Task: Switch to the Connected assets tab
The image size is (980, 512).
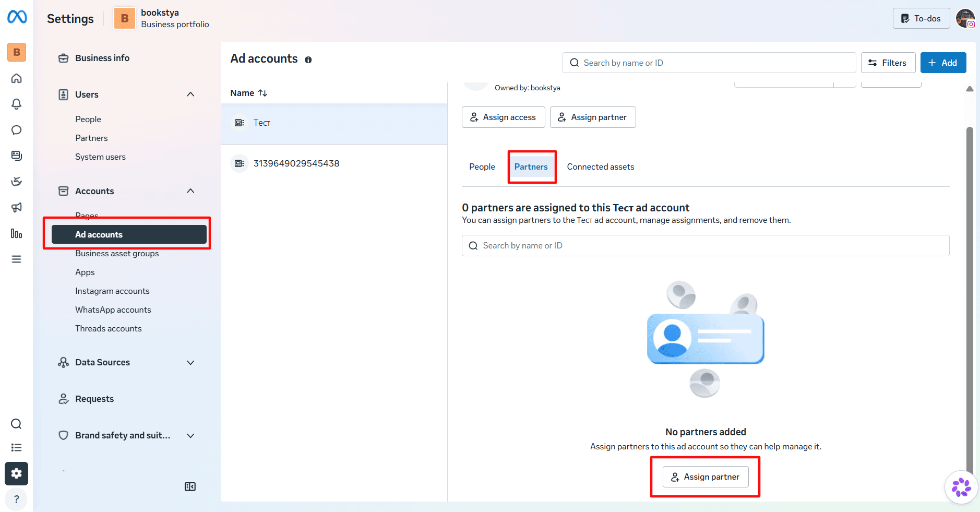Action: pos(601,167)
